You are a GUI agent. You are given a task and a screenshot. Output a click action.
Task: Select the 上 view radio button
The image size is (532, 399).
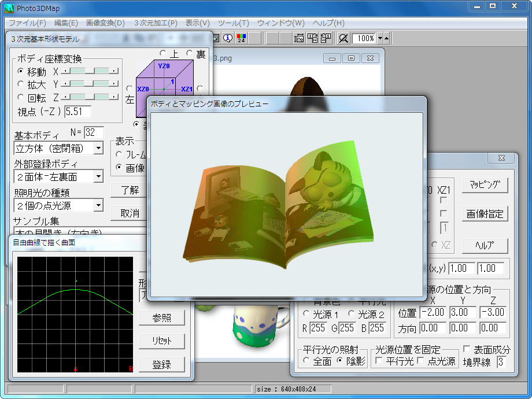click(x=163, y=53)
